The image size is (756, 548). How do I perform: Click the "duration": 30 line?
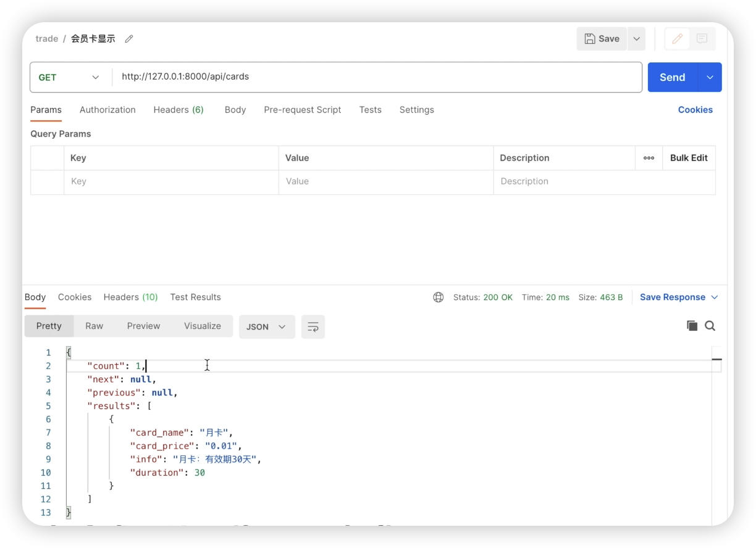click(167, 473)
